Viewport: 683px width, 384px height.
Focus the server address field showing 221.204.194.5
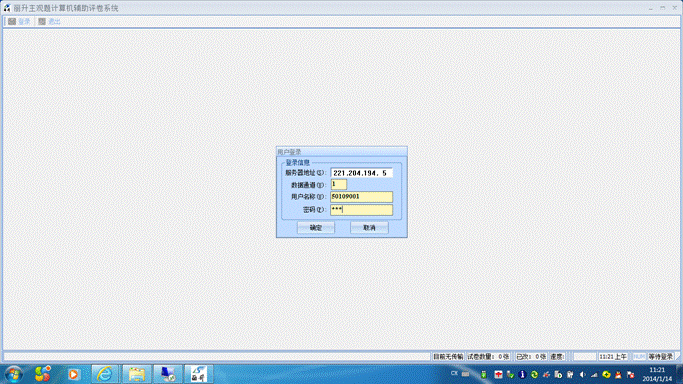click(361, 173)
